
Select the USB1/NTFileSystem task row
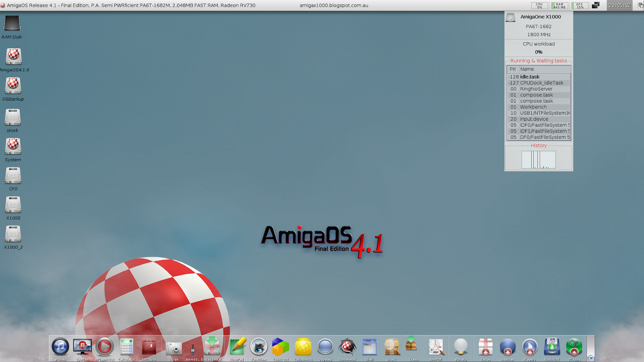[539, 113]
